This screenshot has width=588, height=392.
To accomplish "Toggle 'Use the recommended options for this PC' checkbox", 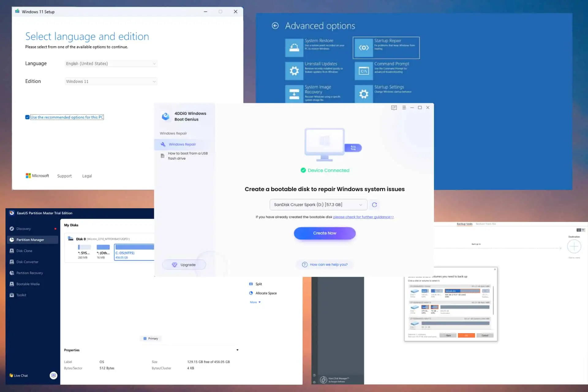I will (27, 117).
